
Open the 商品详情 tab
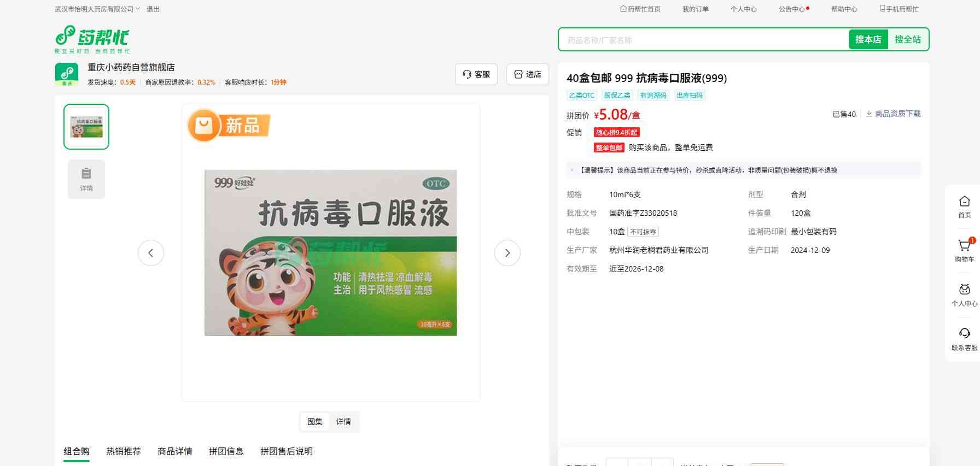175,451
